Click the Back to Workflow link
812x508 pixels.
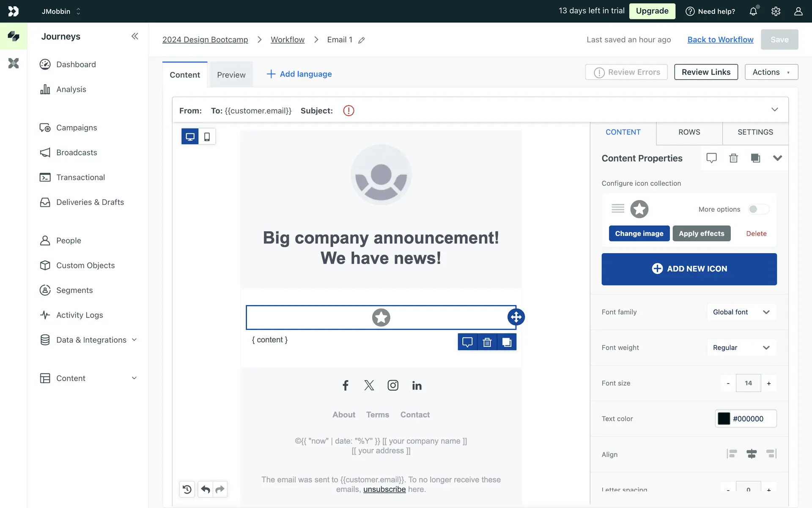tap(720, 40)
